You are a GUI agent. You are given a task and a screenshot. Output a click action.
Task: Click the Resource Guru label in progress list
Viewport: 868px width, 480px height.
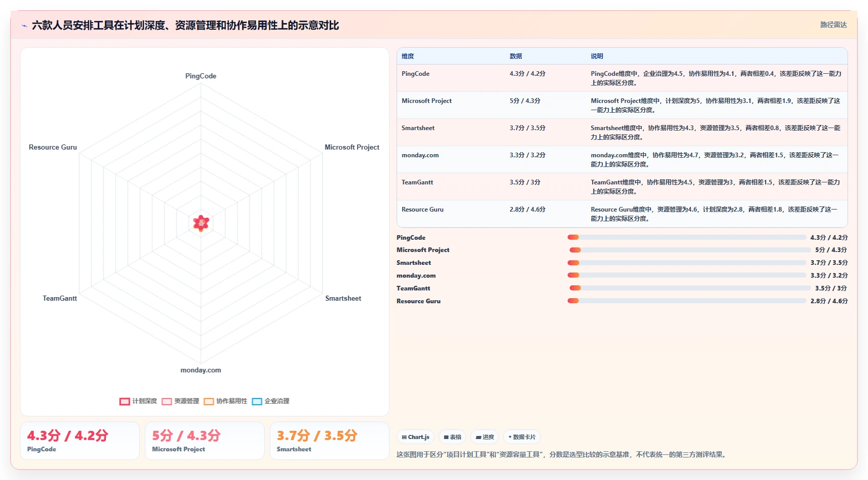419,301
